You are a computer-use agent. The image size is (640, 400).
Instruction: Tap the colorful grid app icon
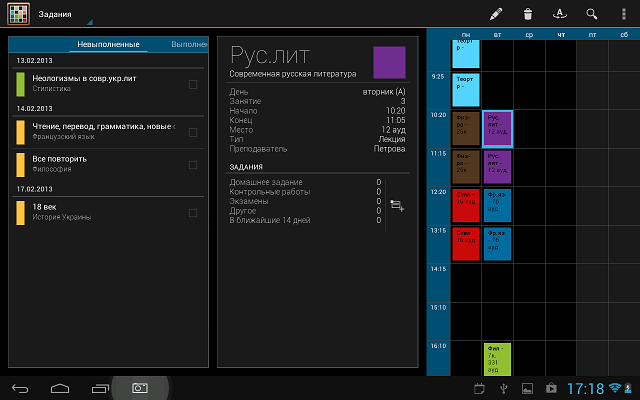point(18,14)
